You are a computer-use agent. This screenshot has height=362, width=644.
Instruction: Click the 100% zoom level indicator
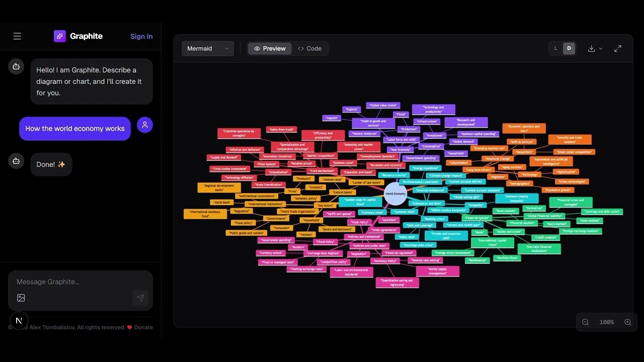606,322
